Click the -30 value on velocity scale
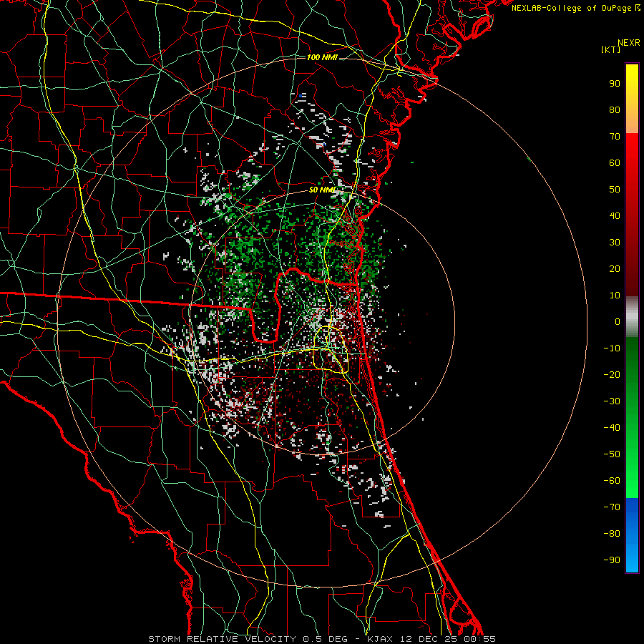The width and height of the screenshot is (644, 644). click(612, 401)
